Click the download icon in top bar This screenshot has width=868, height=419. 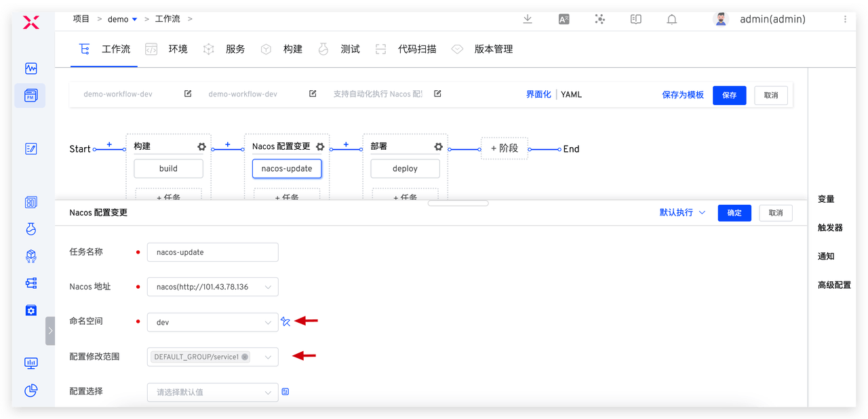click(x=528, y=19)
